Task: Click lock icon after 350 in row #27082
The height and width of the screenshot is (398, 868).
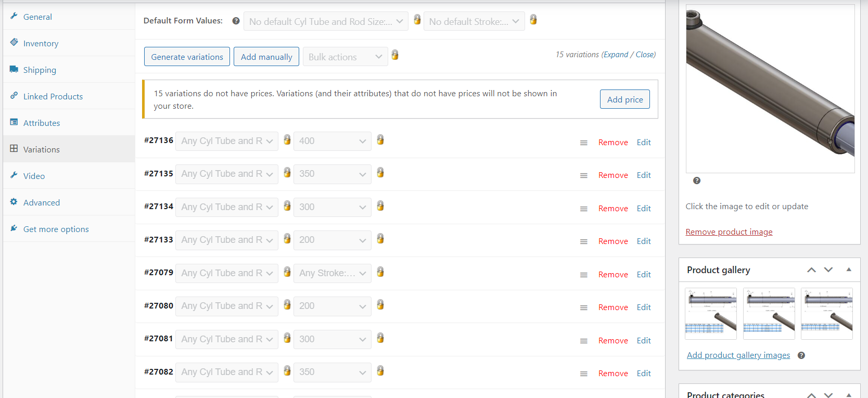Action: (380, 370)
